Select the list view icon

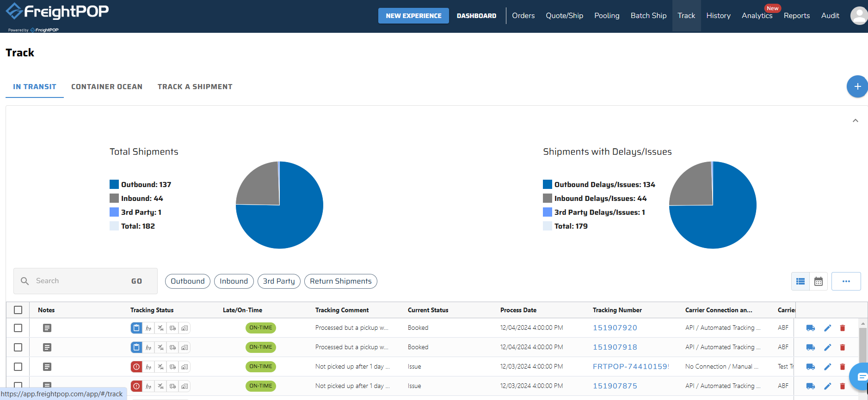pyautogui.click(x=800, y=281)
